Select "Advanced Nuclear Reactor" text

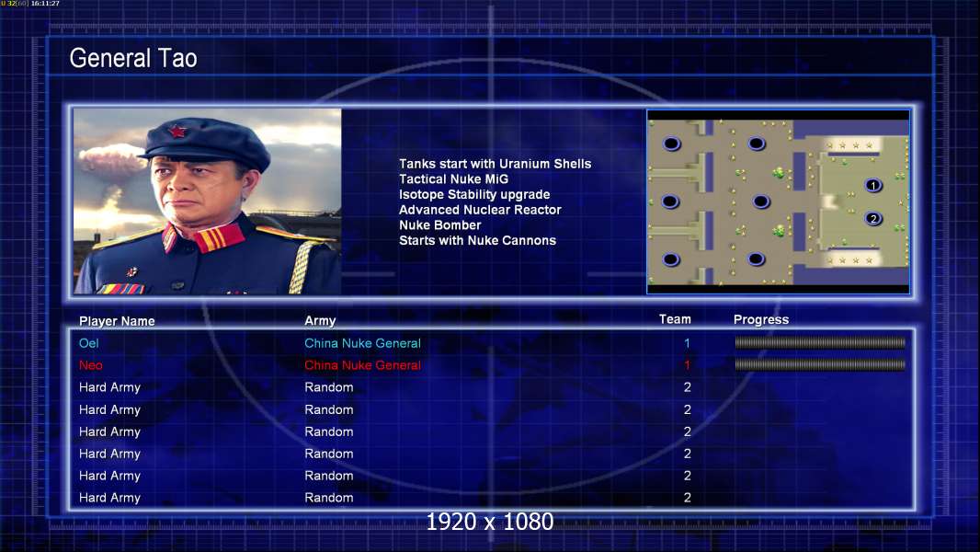coord(480,210)
